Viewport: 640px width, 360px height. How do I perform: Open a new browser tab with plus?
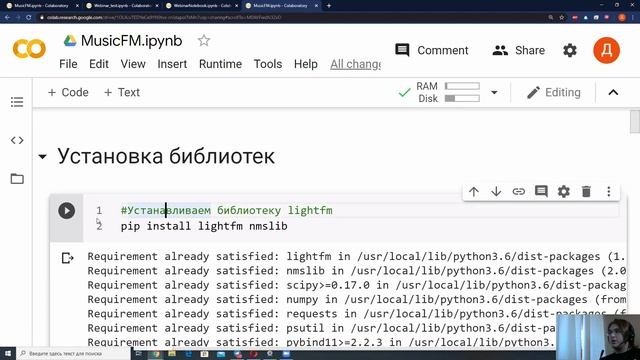coord(329,6)
